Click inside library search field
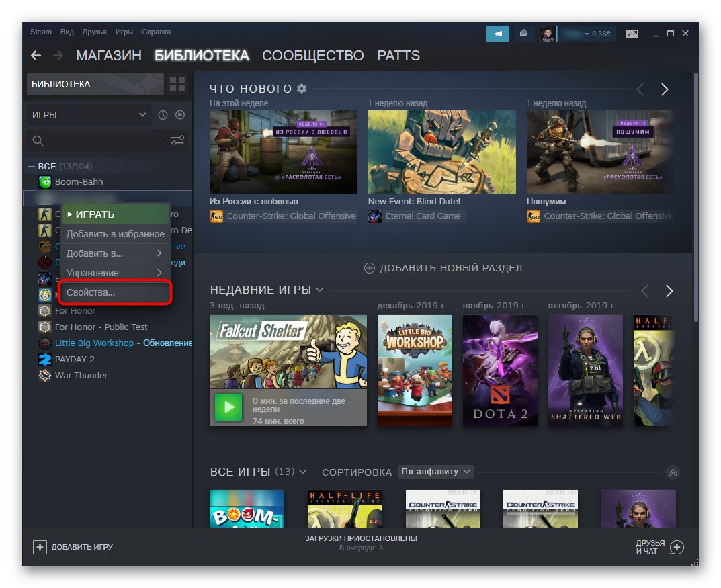Image resolution: width=721 pixels, height=588 pixels. (x=105, y=140)
